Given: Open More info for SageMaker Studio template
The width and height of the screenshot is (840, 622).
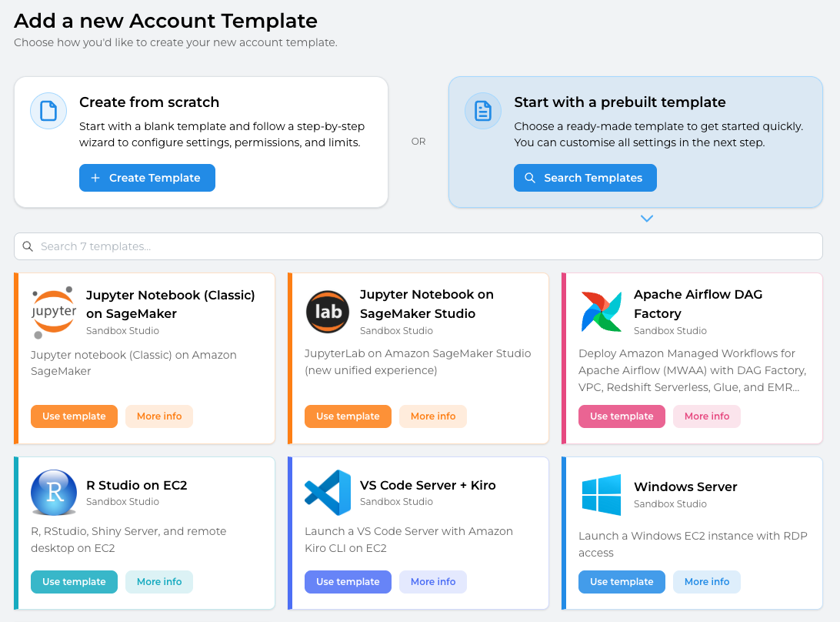Looking at the screenshot, I should 432,416.
